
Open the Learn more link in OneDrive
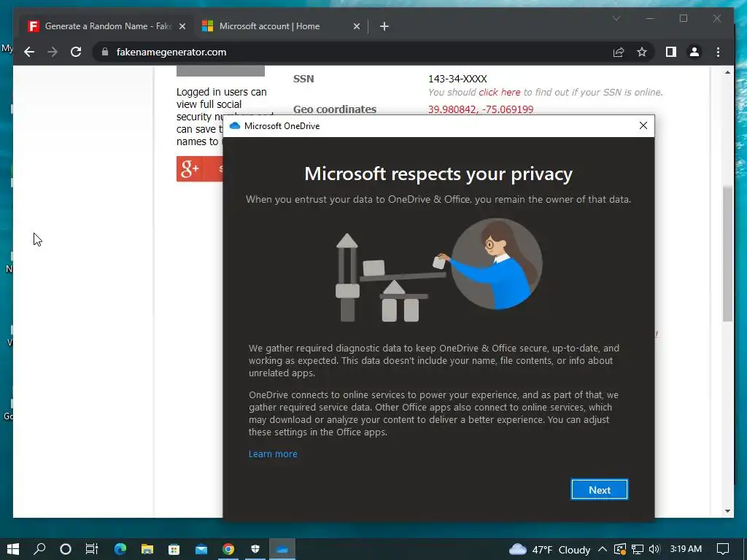tap(273, 454)
